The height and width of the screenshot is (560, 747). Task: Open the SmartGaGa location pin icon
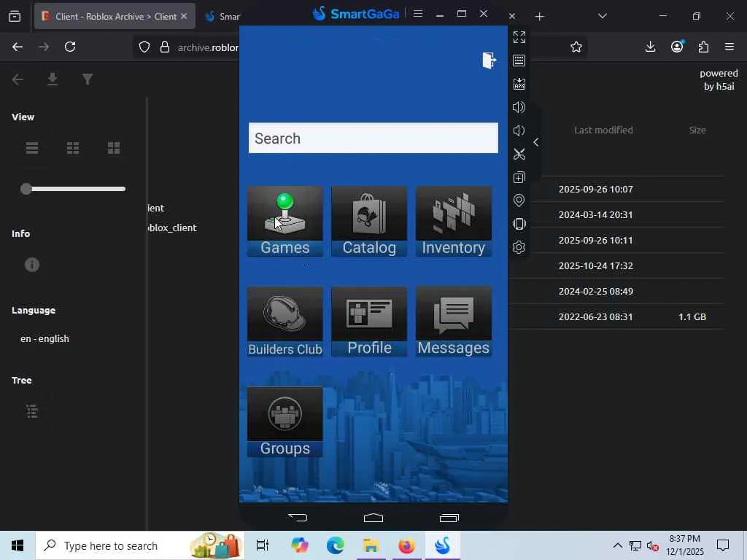click(519, 201)
